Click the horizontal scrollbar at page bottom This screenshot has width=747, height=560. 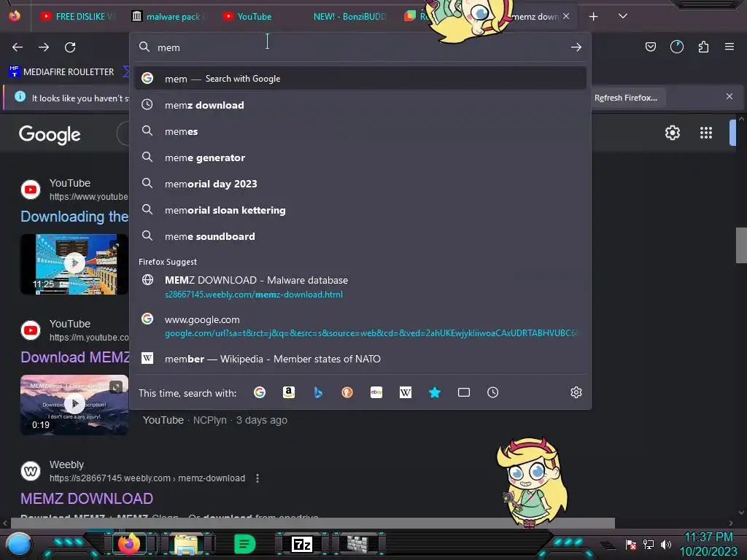click(312, 523)
